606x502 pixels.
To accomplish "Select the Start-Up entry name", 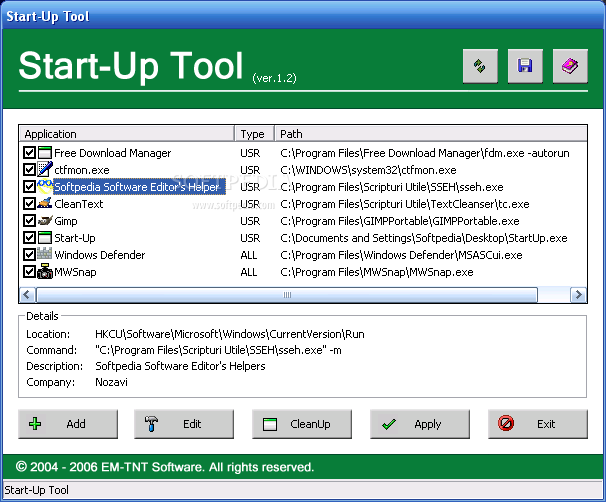I will (75, 238).
